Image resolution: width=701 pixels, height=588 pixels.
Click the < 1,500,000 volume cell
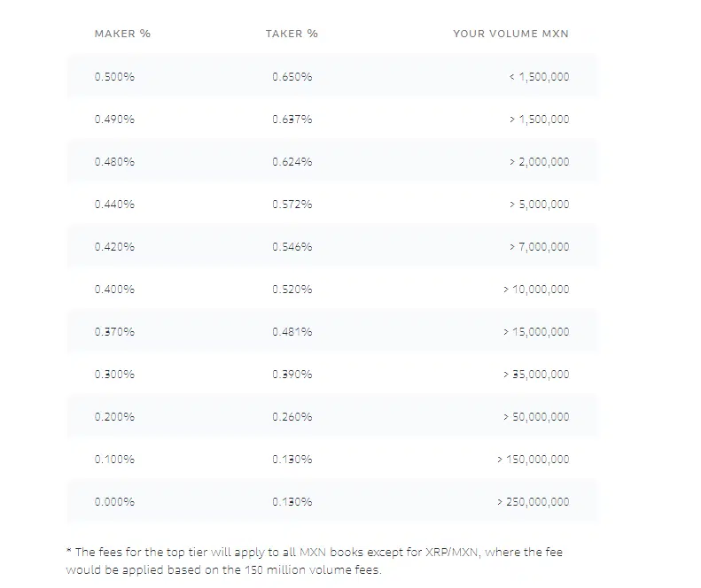[539, 77]
